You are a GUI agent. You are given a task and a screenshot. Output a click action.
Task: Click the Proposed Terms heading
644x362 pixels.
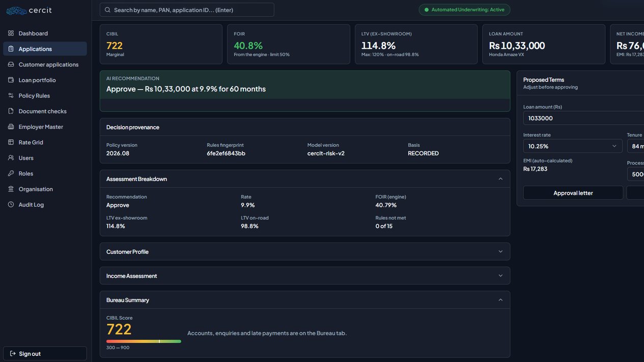544,80
